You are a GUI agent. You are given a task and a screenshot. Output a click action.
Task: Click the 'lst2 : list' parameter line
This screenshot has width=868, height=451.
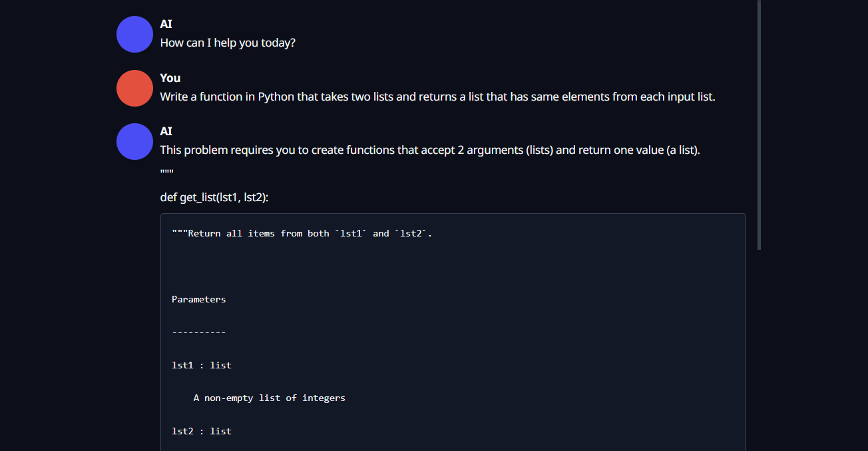tap(202, 431)
